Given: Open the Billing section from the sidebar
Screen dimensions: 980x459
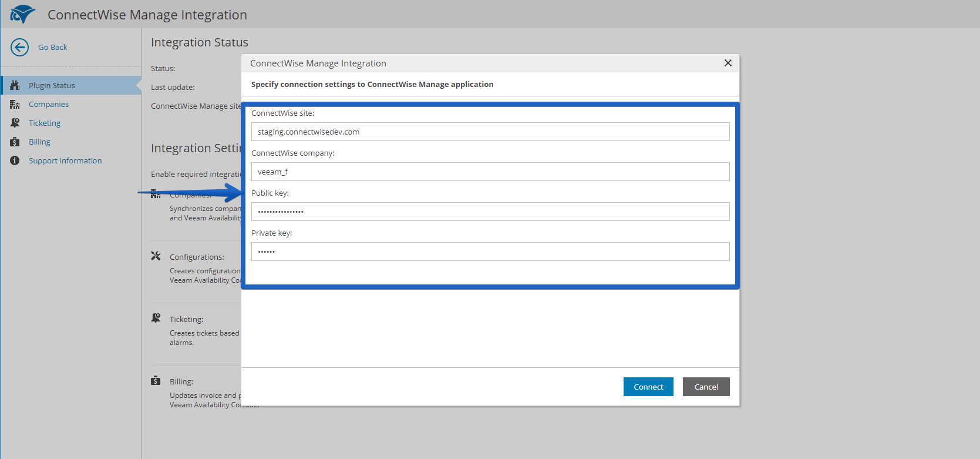Looking at the screenshot, I should click(39, 142).
